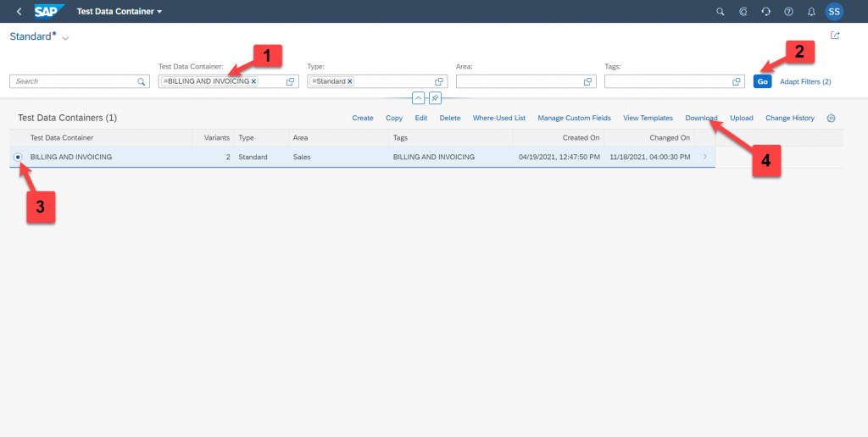Open the SS user avatar menu
868x437 pixels.
pos(834,11)
